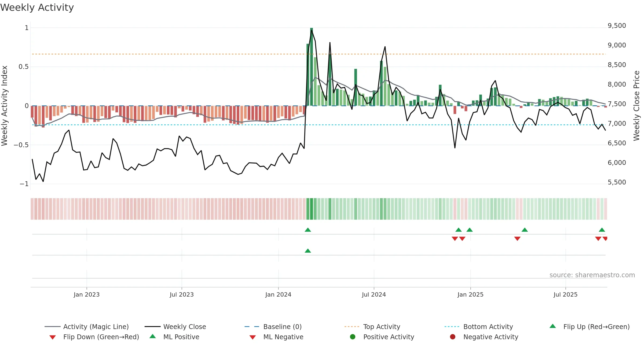Click the 9,500 price tick label

(x=617, y=26)
